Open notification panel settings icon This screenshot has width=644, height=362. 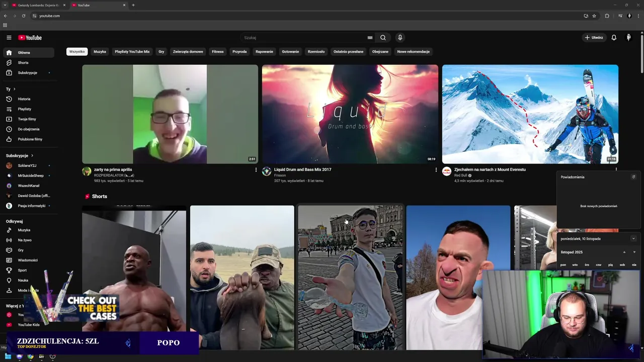(x=633, y=177)
